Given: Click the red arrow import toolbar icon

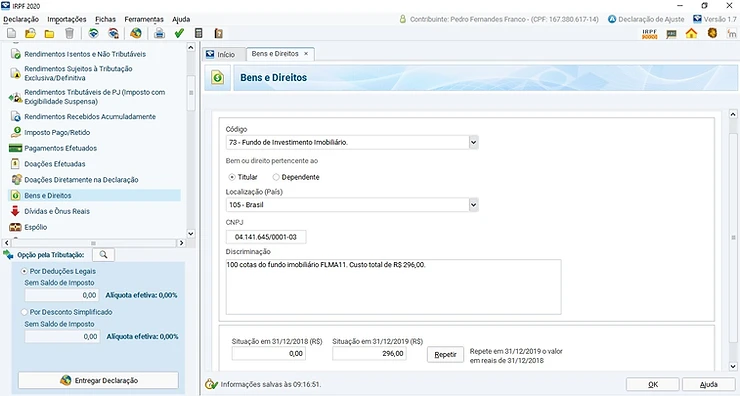Looking at the screenshot, I should [113, 34].
